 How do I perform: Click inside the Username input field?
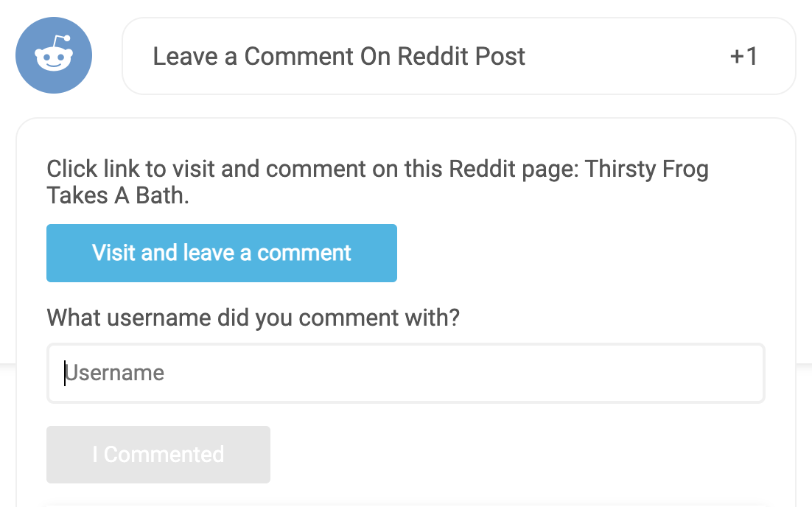[405, 373]
